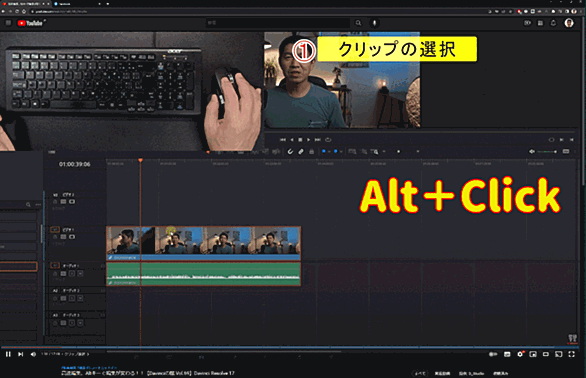
Task: Pause the YouTube video
Action: tap(8, 354)
